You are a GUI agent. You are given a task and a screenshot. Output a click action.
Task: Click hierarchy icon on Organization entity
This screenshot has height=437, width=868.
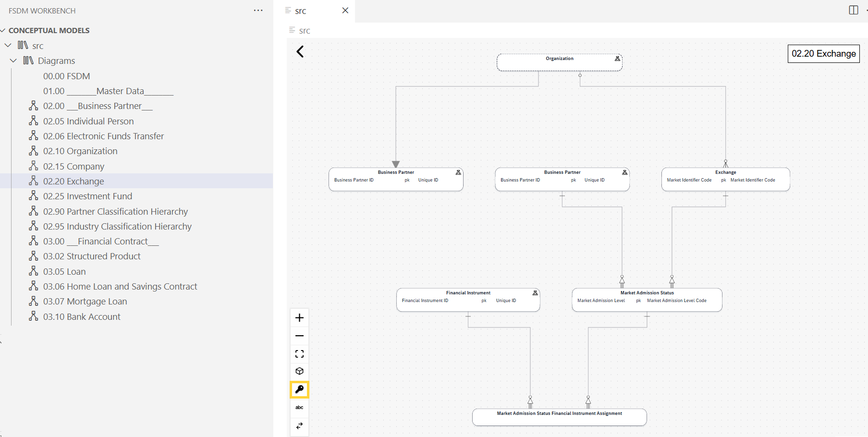pyautogui.click(x=617, y=59)
